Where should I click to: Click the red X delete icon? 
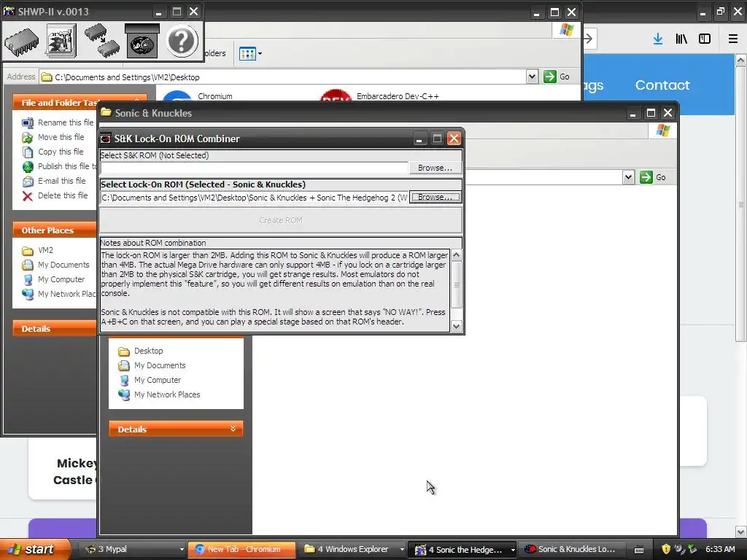tap(28, 195)
